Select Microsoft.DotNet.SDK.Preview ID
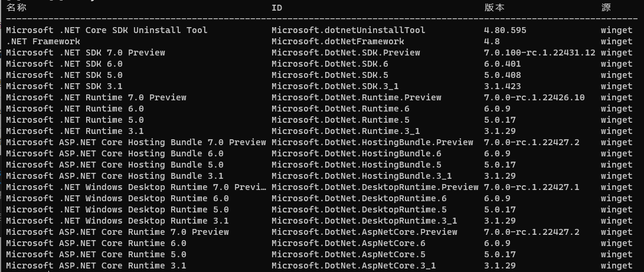This screenshot has width=644, height=272. tap(346, 53)
